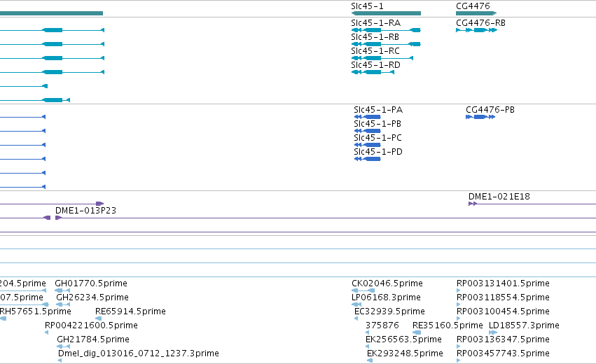Open the DME1-021E18 clone label

(x=499, y=197)
